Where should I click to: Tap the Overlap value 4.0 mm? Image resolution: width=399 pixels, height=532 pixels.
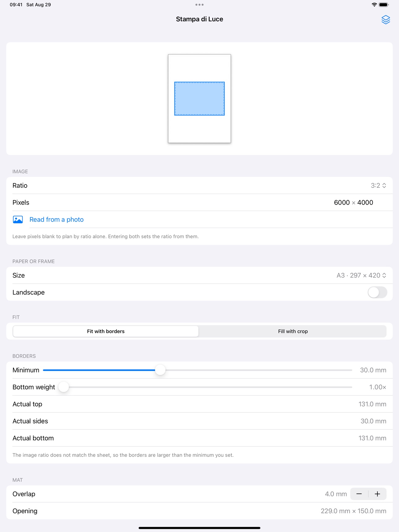[x=336, y=494]
